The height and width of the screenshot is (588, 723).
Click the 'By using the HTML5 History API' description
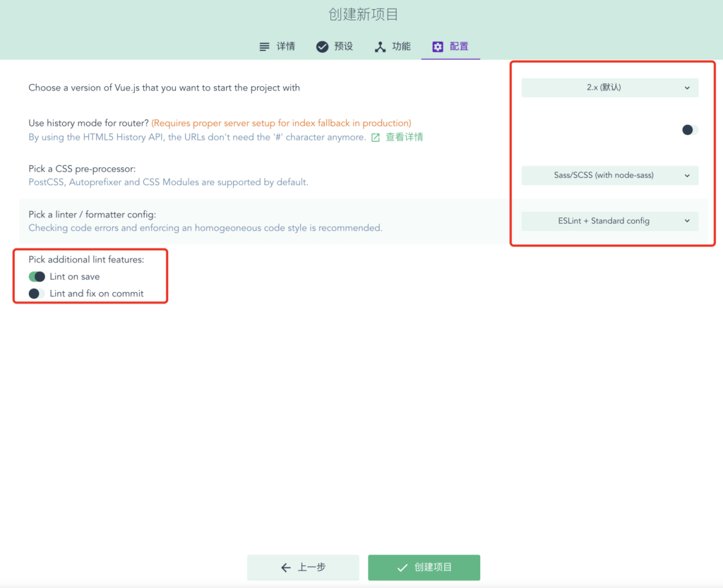click(x=198, y=138)
